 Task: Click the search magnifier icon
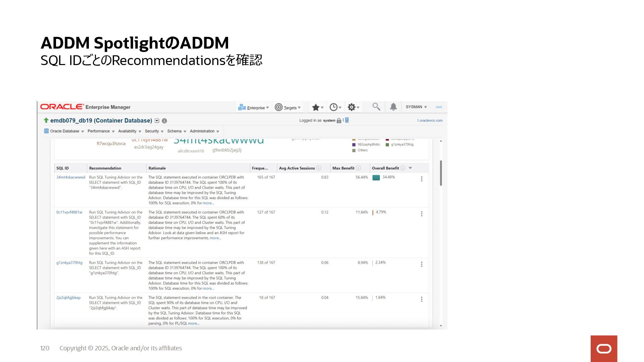click(376, 107)
